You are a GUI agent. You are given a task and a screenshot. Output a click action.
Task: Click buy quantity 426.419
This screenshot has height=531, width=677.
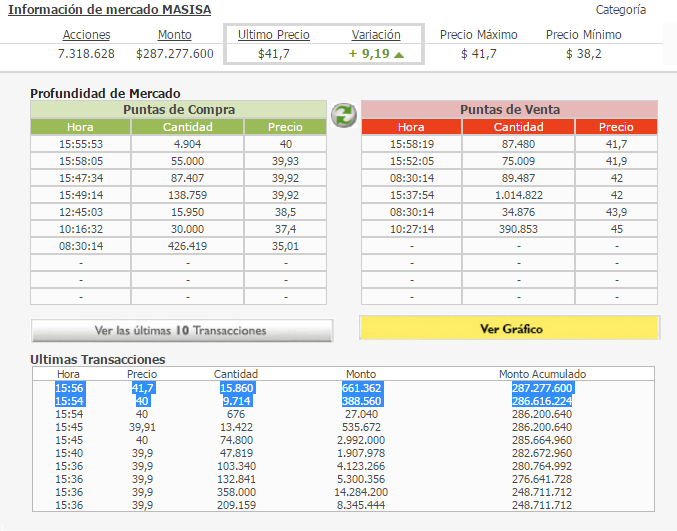pyautogui.click(x=187, y=246)
